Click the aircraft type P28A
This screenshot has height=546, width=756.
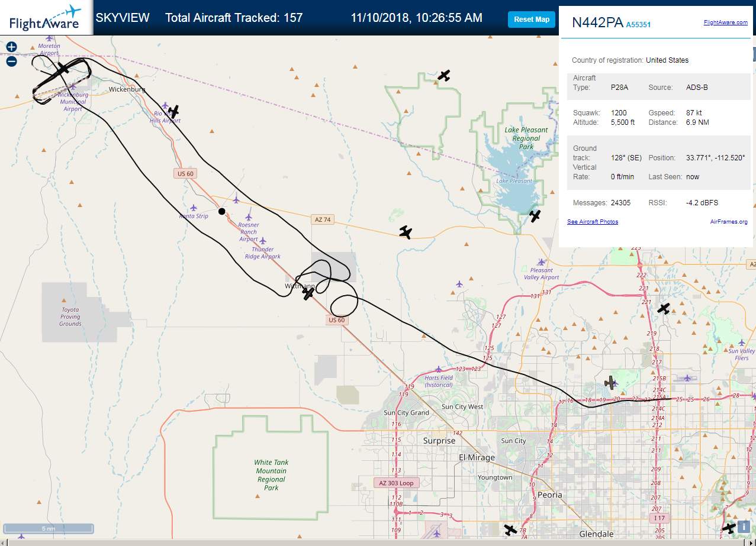[x=619, y=87]
